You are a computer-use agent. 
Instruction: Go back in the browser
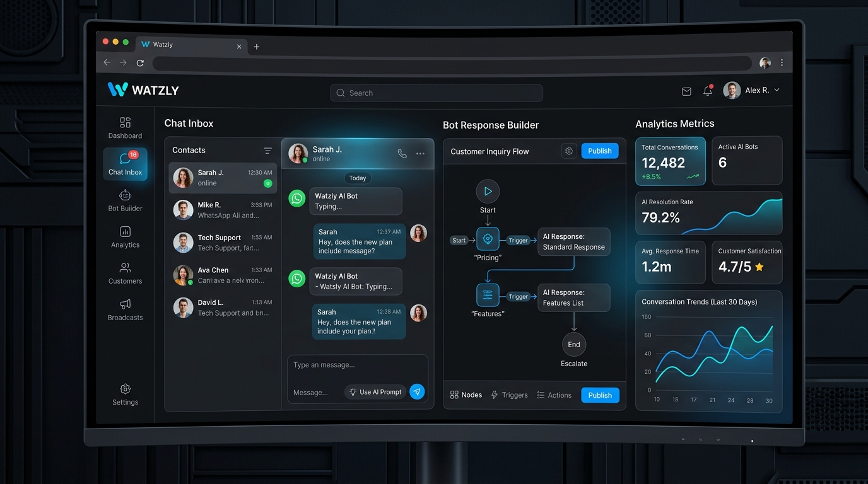[x=107, y=63]
